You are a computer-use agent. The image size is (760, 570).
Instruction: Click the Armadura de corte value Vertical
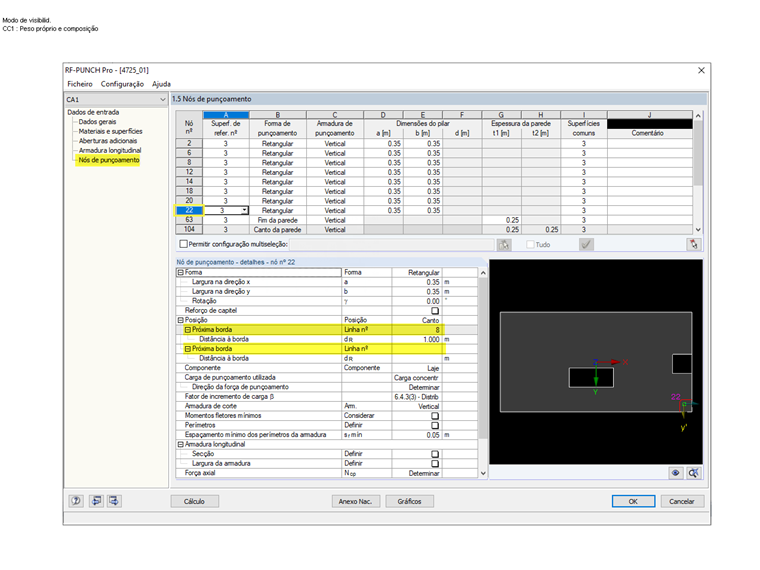(x=417, y=406)
